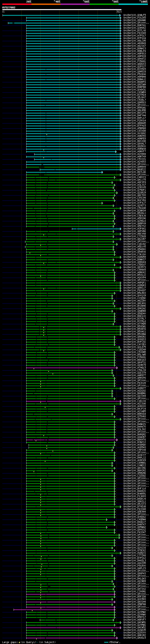The height and width of the screenshot is (644, 150).
Task: Select hit label UniRef100_B6DRF6
Action: point(135,82)
